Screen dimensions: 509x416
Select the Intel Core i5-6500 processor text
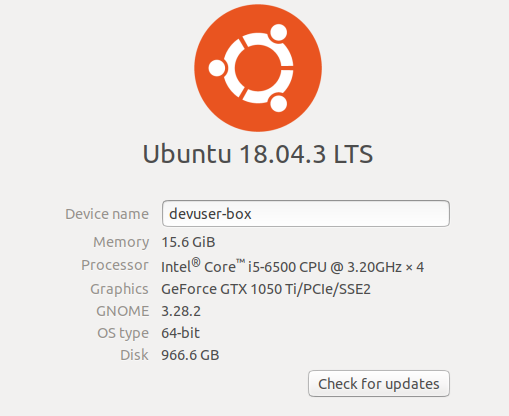pos(292,266)
